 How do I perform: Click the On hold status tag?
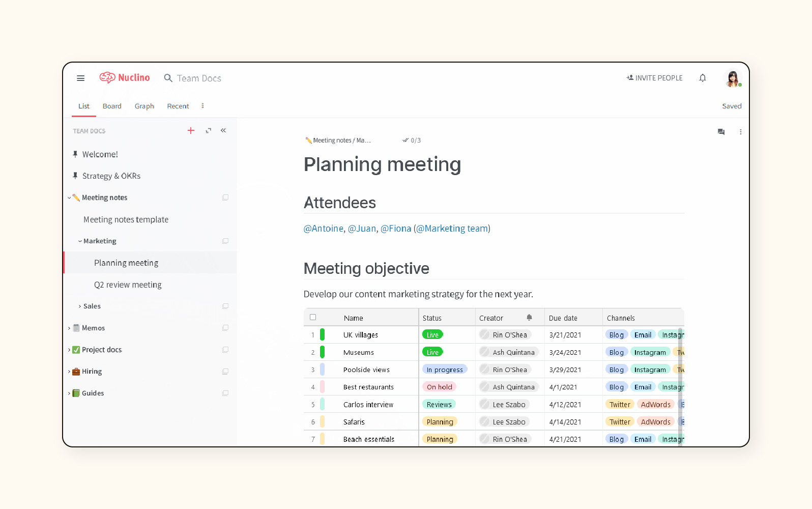[x=439, y=387]
